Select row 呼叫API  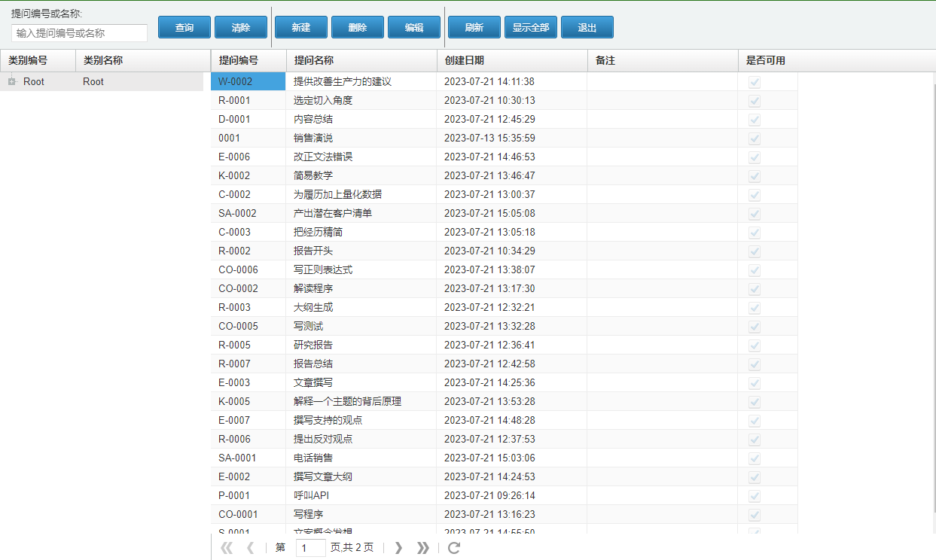[505, 495]
